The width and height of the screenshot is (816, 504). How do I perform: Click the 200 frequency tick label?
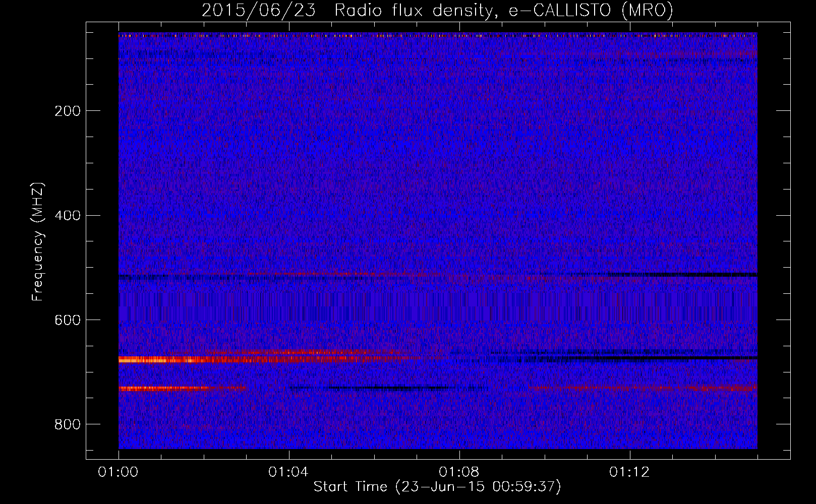68,111
